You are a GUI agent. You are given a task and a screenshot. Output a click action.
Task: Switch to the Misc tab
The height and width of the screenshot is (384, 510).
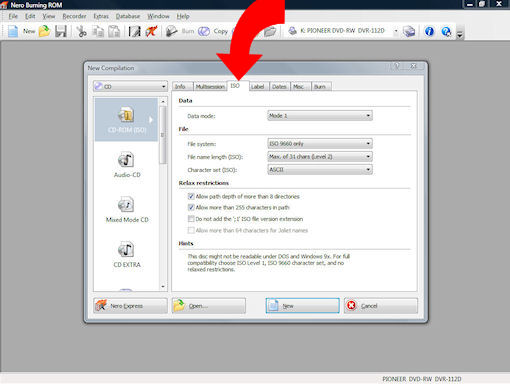tap(301, 86)
